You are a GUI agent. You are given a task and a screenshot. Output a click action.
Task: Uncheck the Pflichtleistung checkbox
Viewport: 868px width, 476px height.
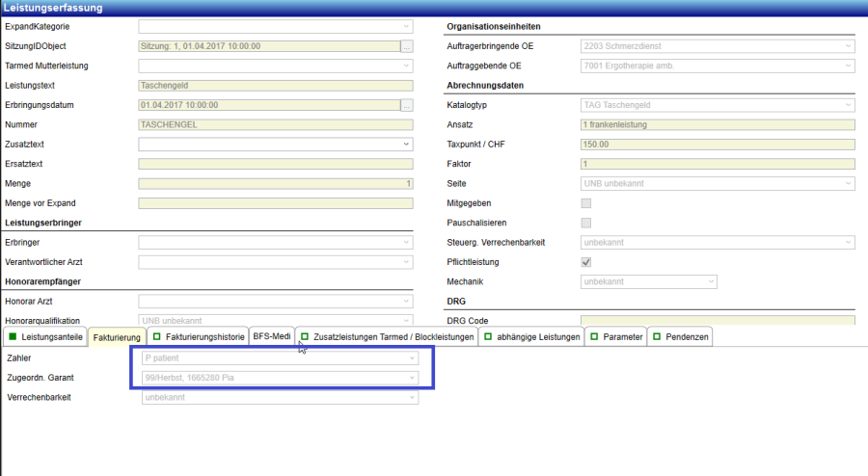[x=585, y=262]
